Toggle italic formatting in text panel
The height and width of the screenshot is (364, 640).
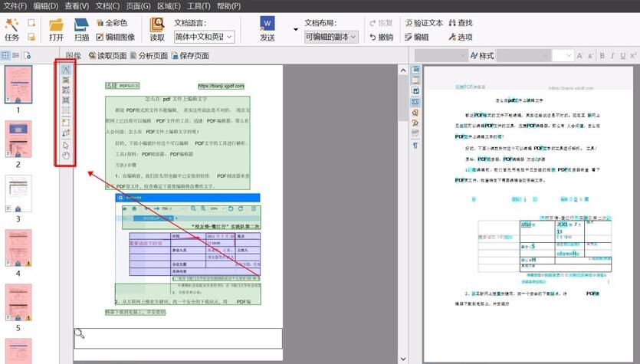click(x=612, y=55)
